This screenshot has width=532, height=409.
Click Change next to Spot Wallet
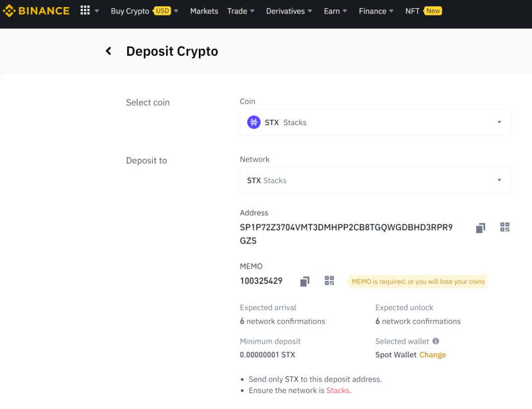point(433,355)
